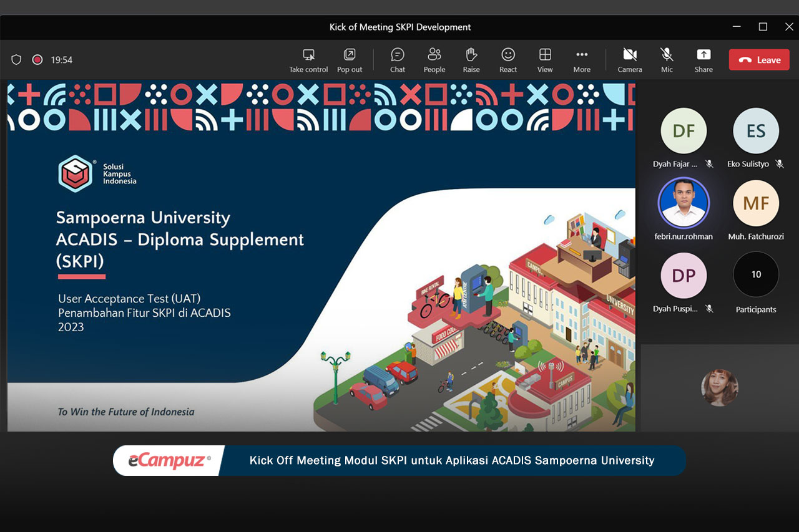Click the eCampuz logo in the banner

point(169,461)
